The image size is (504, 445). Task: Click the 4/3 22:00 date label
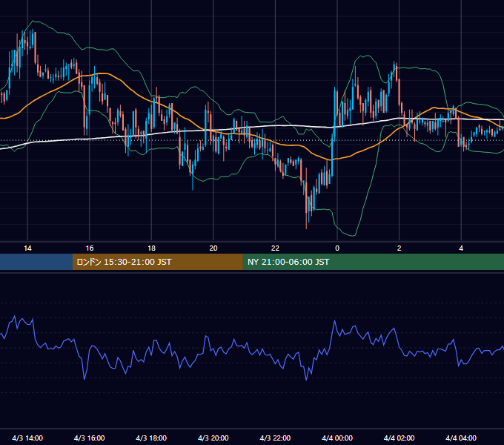[x=275, y=438]
